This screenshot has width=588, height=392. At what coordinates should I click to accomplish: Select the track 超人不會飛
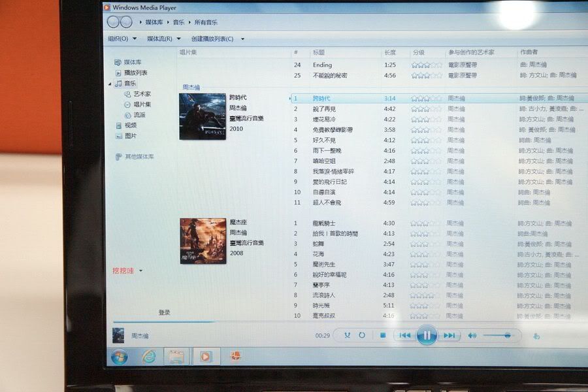(327, 203)
